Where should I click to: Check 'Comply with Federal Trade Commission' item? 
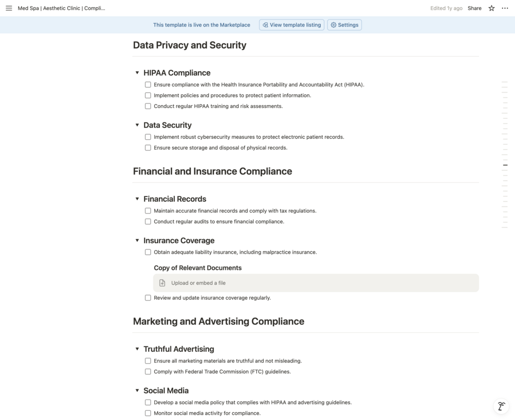pyautogui.click(x=148, y=371)
